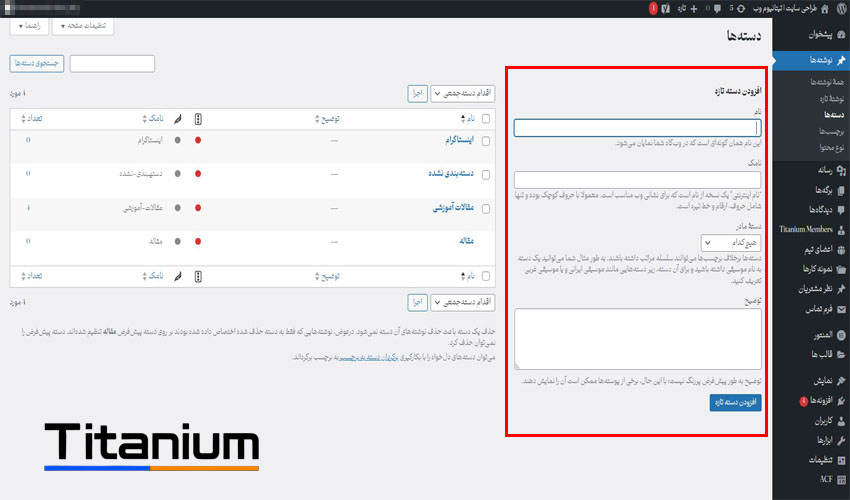Open the تنظیمات settings sidebar icon
This screenshot has height=500, width=850.
coord(841,460)
